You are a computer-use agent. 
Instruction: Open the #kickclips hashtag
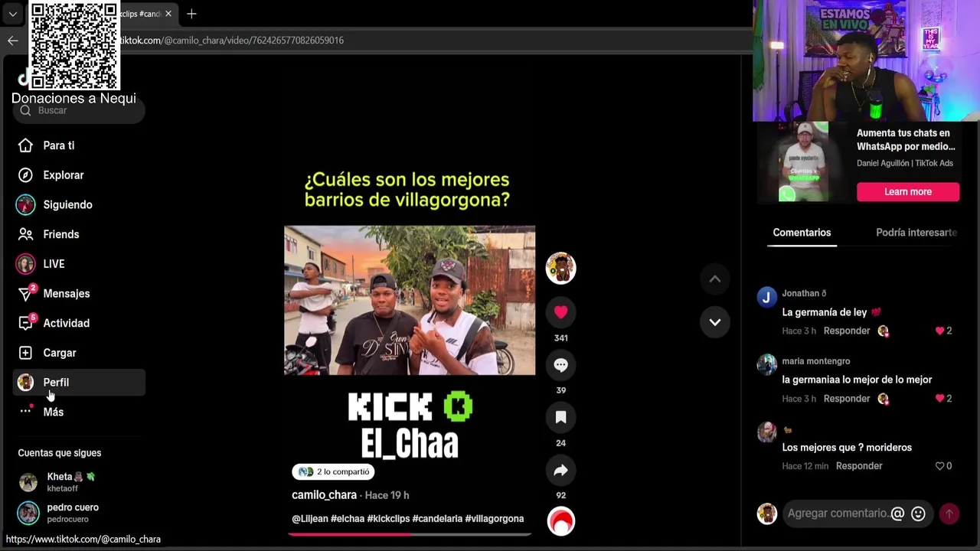tap(388, 519)
